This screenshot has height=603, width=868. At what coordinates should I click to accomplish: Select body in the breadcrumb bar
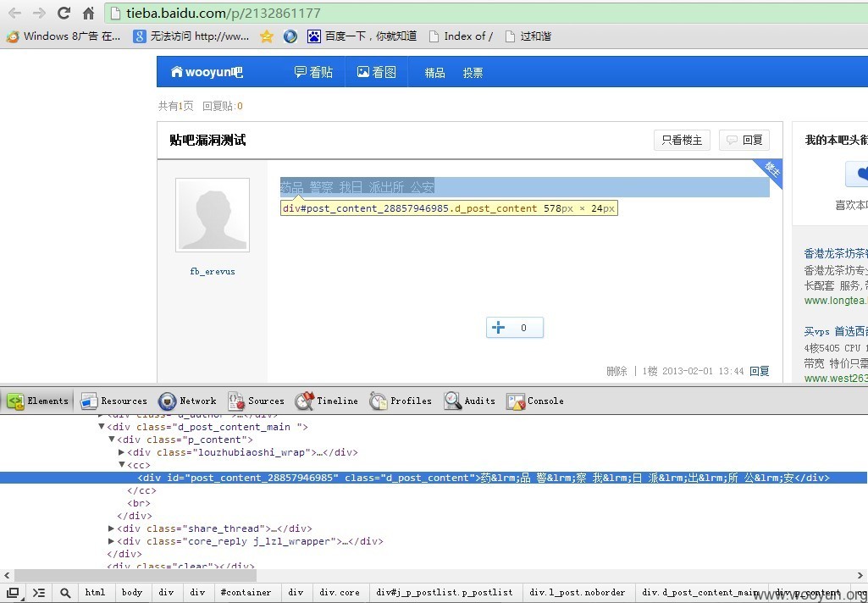click(132, 593)
